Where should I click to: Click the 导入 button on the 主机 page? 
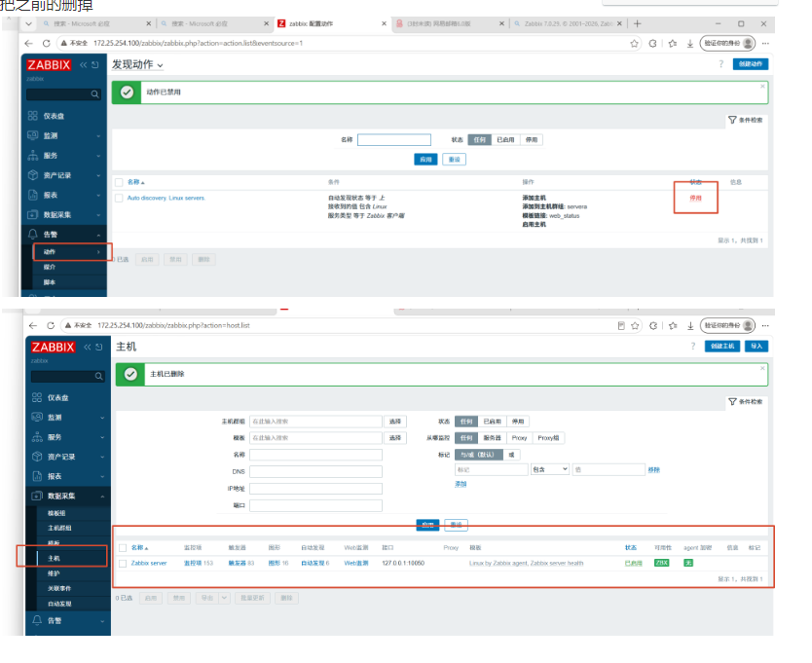757,346
